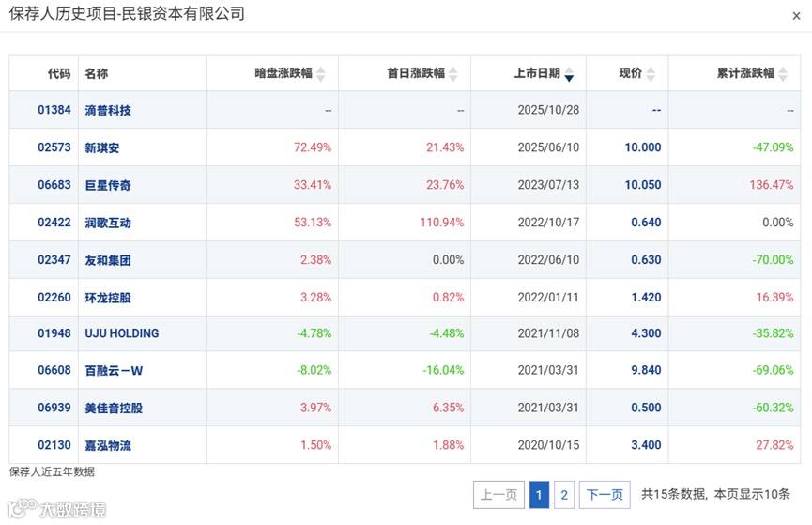Image resolution: width=812 pixels, height=525 pixels.
Task: Select first-day change -16.04%
Action: [x=443, y=370]
